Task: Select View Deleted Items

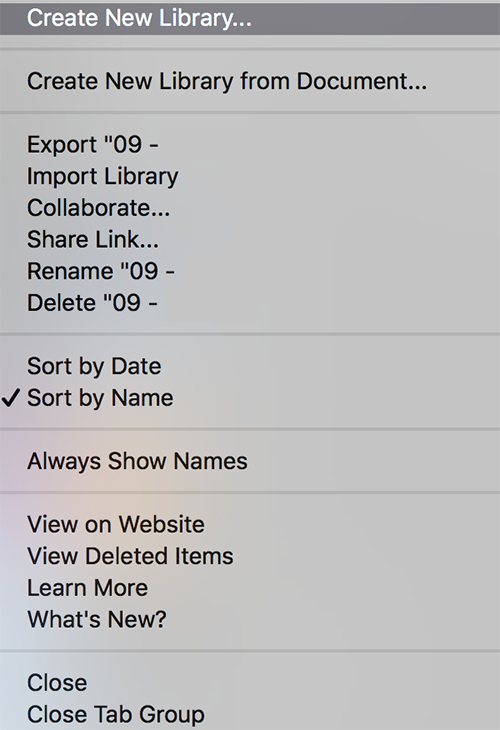Action: (250, 556)
